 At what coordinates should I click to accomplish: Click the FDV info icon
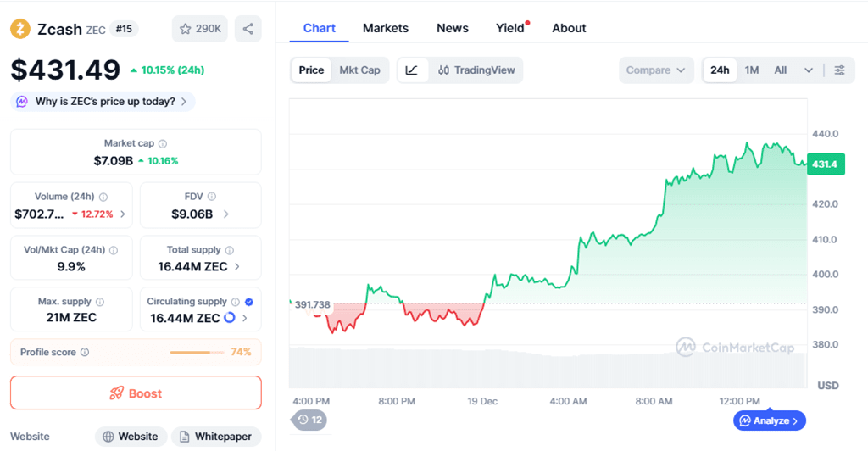tap(211, 197)
